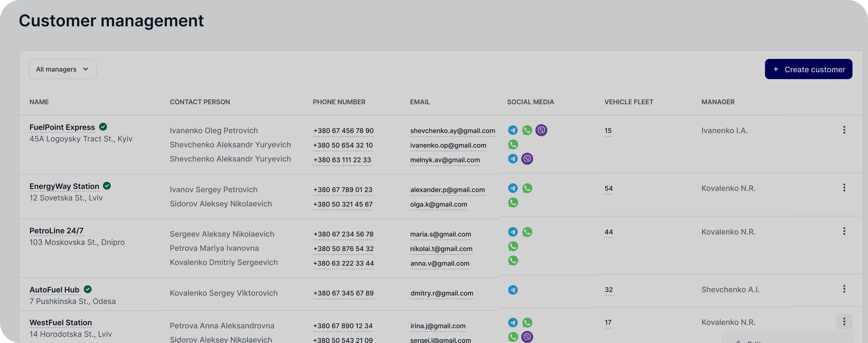Click email anna.v@gmail.com

pyautogui.click(x=440, y=263)
